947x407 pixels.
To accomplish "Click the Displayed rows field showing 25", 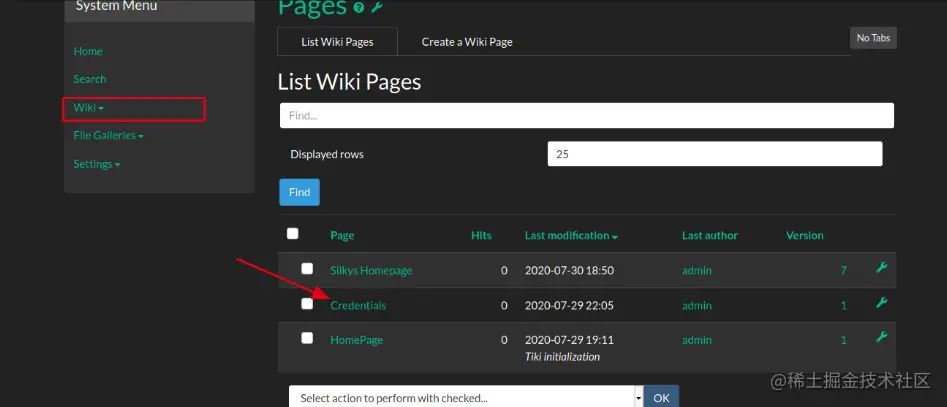I will [x=714, y=154].
